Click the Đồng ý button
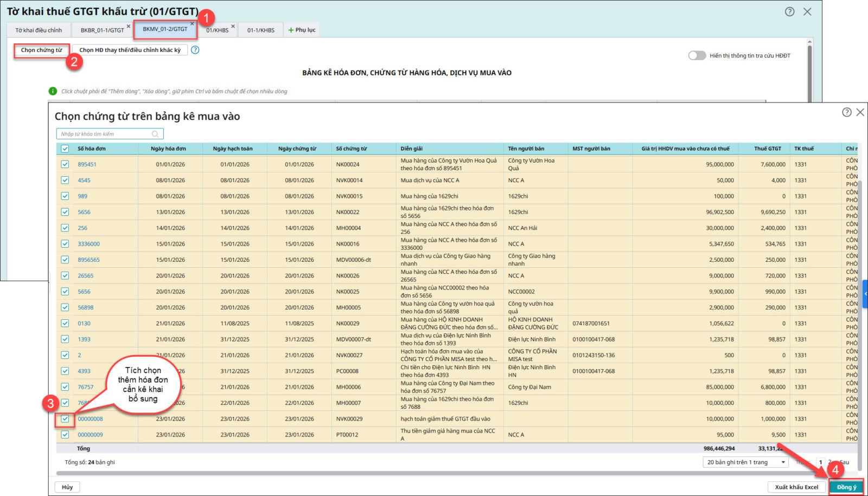Viewport: 868px width, 496px height. (846, 487)
